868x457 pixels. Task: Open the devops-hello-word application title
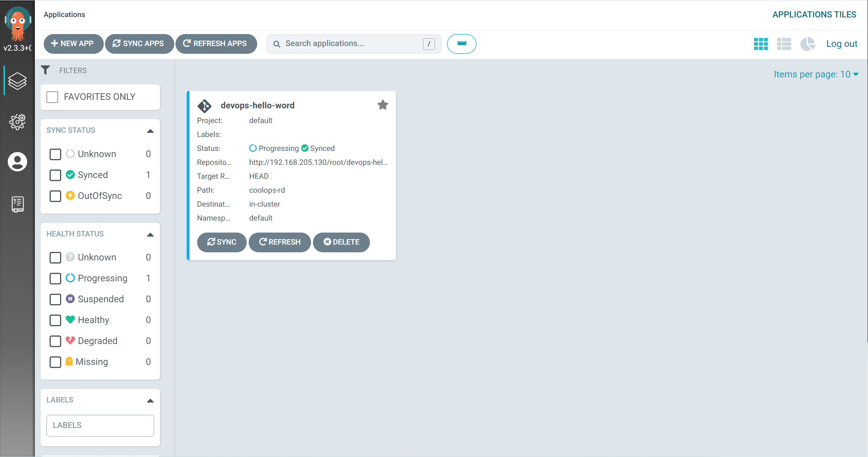(x=258, y=105)
